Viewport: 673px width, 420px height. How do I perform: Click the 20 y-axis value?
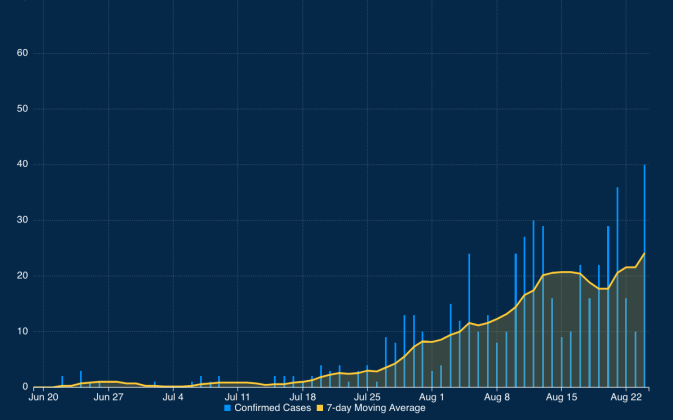(x=22, y=276)
